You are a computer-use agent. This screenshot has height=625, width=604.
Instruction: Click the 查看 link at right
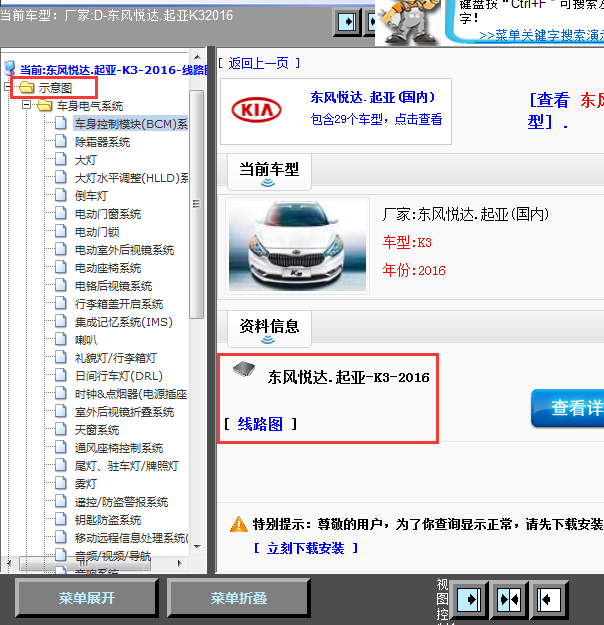[x=550, y=100]
